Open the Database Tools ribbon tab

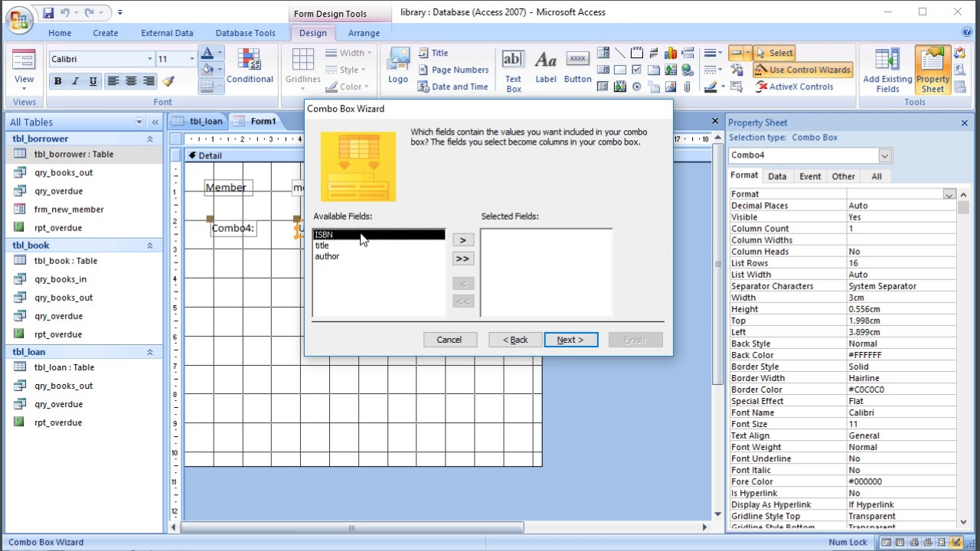coord(245,33)
